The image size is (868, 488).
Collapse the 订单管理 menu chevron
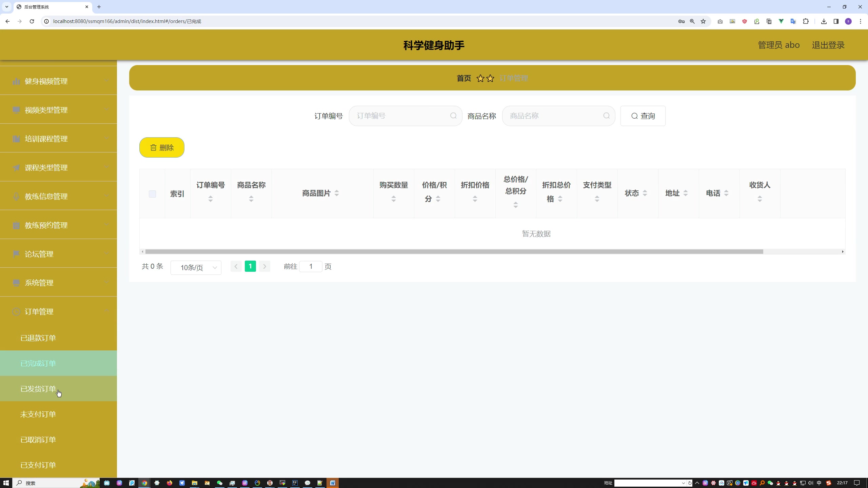(x=107, y=311)
